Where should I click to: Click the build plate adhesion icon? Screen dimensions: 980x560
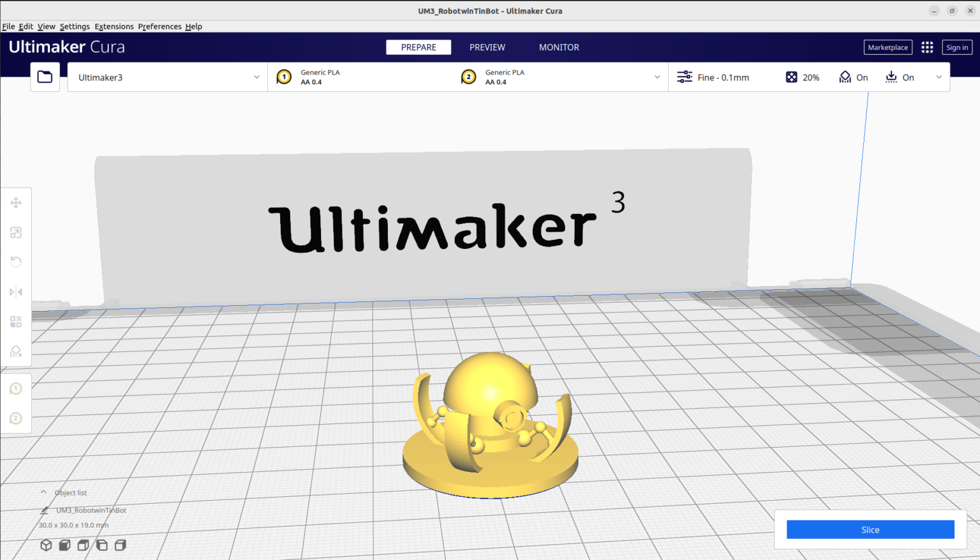coord(891,77)
